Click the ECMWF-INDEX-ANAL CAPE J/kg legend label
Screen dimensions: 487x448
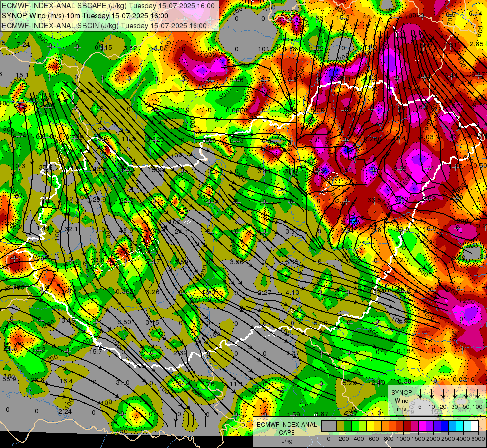pos(287,433)
